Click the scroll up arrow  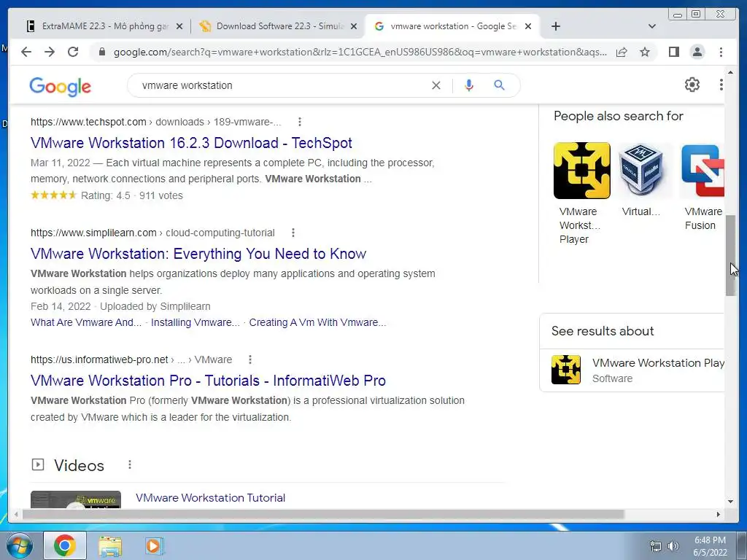click(x=730, y=73)
